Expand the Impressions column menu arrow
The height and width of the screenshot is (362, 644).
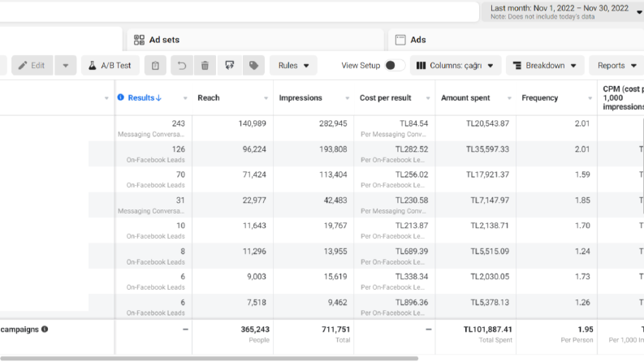[x=347, y=98]
